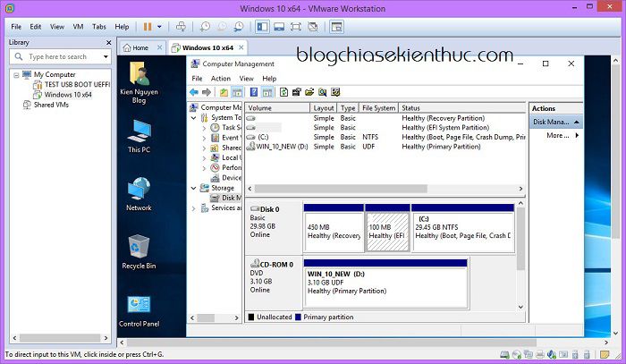This screenshot has width=626, height=364.
Task: Open Kien Nguyen Blog desktop folder
Action: point(139,82)
